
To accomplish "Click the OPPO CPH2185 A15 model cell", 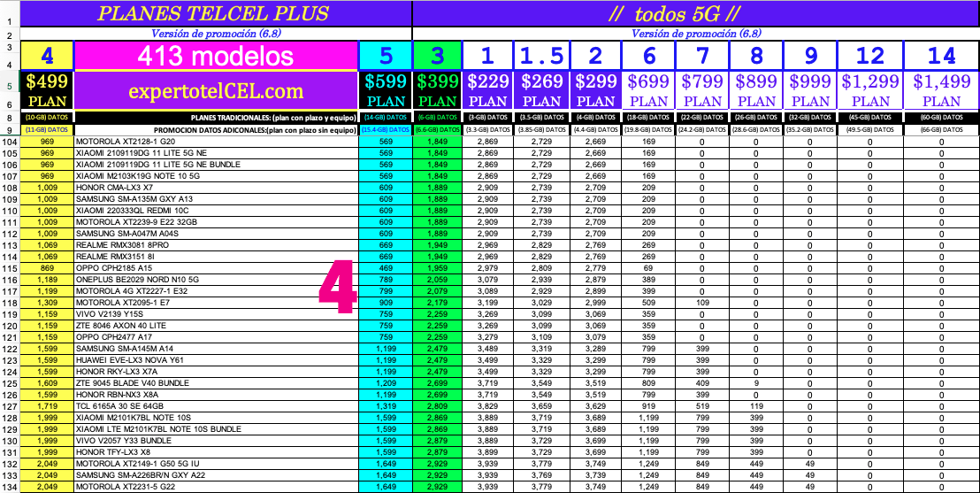I will point(216,268).
